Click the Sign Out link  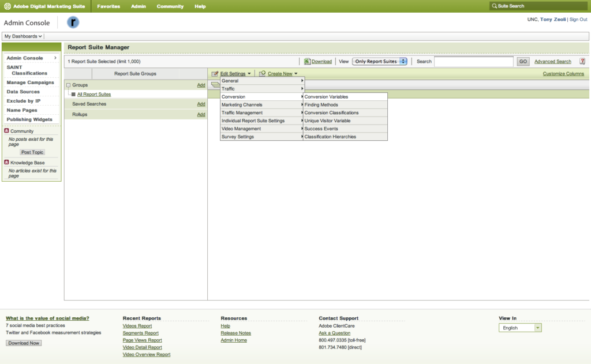[578, 19]
